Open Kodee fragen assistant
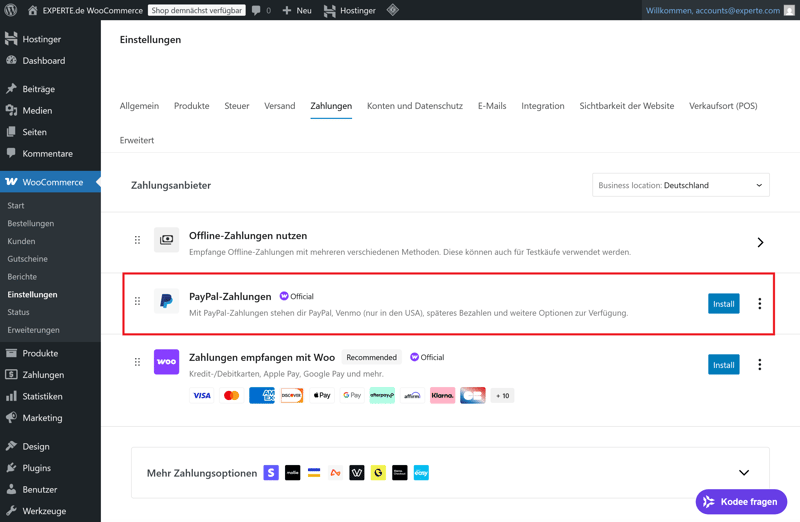 click(x=741, y=501)
